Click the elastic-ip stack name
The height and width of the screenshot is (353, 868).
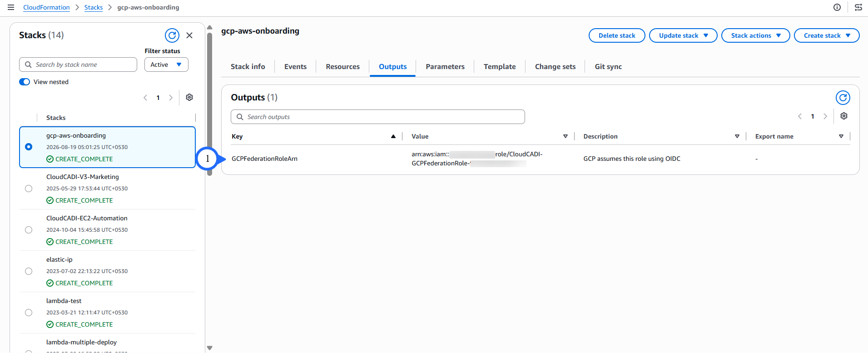60,259
